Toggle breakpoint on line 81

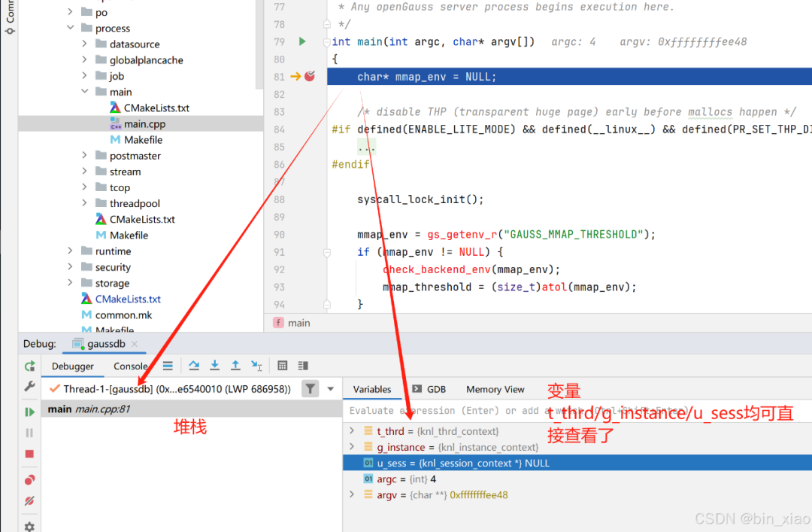point(310,76)
